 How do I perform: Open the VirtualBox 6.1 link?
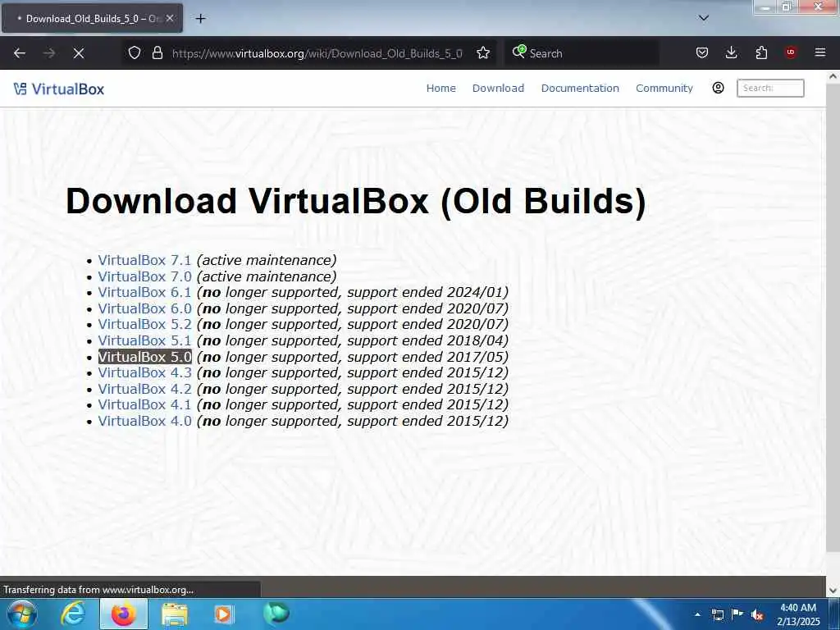(144, 293)
